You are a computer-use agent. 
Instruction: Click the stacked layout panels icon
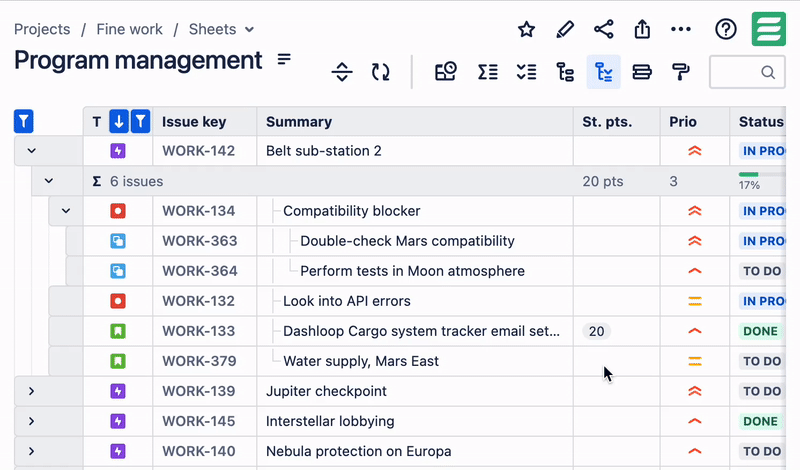pyautogui.click(x=642, y=72)
